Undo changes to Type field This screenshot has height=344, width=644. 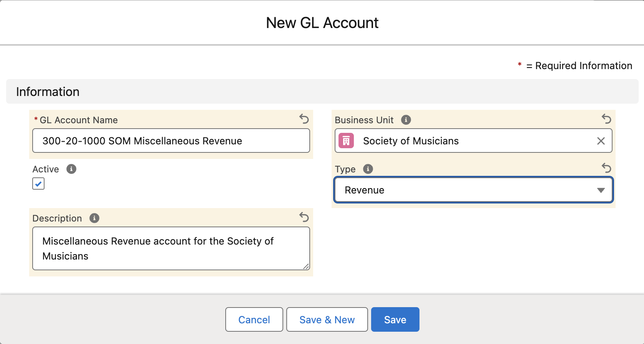pyautogui.click(x=606, y=168)
